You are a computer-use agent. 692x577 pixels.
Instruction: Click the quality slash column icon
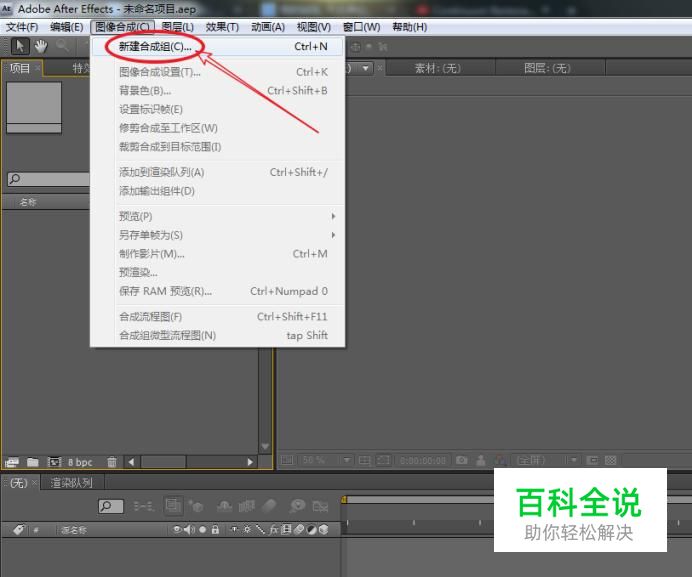click(260, 529)
